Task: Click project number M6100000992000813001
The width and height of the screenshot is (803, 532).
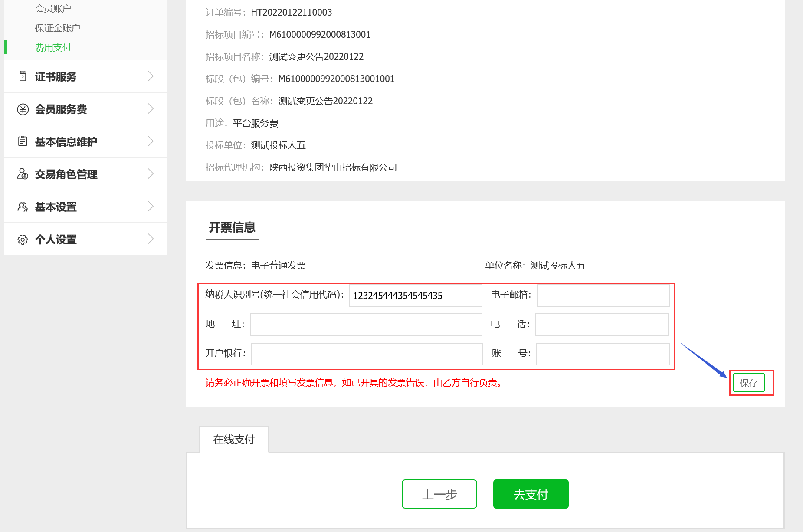Action: 320,35
